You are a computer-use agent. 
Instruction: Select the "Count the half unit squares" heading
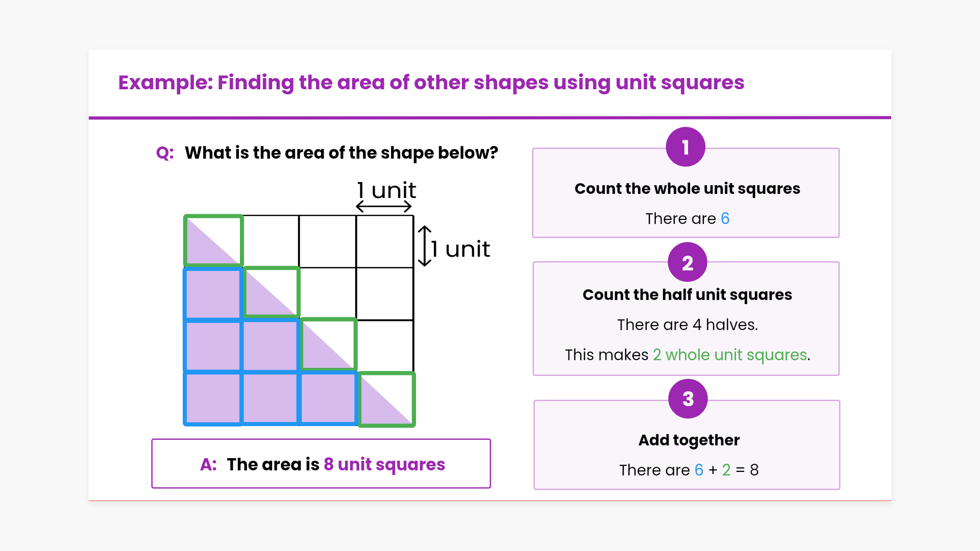point(687,295)
